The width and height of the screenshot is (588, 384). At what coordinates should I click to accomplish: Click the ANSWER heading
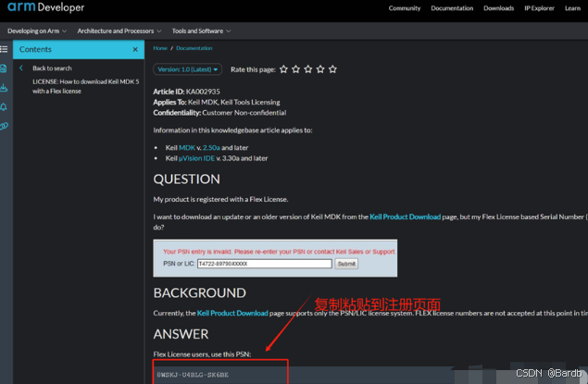click(x=181, y=334)
